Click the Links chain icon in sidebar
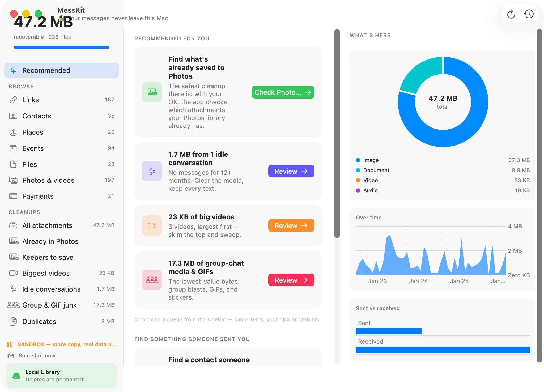 click(13, 100)
